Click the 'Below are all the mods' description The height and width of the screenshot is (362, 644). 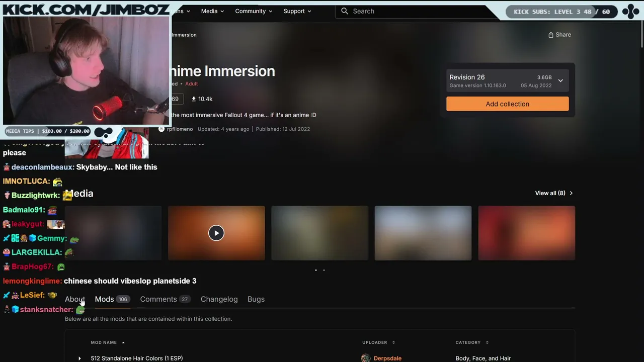coord(148,319)
